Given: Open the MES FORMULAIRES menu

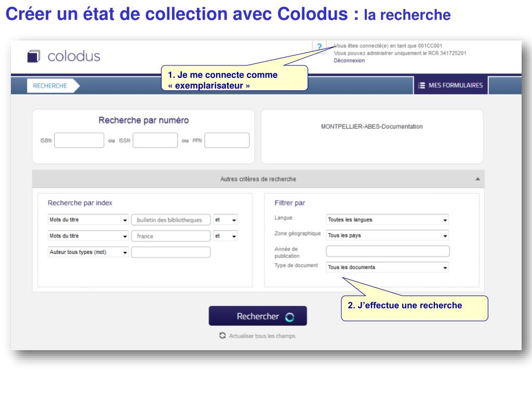Looking at the screenshot, I should click(x=451, y=86).
